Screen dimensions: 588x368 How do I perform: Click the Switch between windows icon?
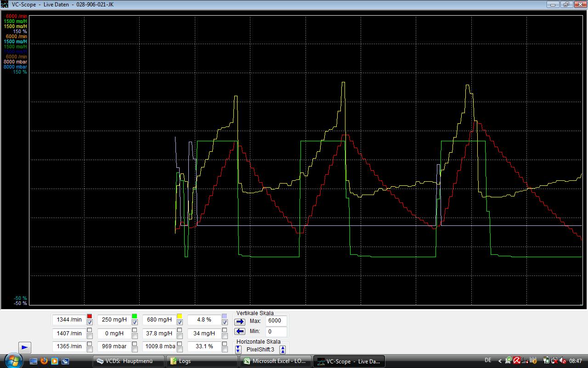click(x=65, y=361)
